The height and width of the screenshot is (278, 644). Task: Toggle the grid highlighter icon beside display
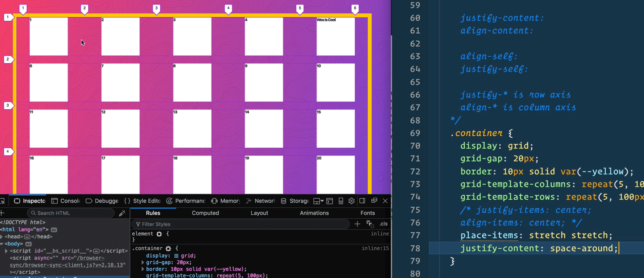coord(176,256)
